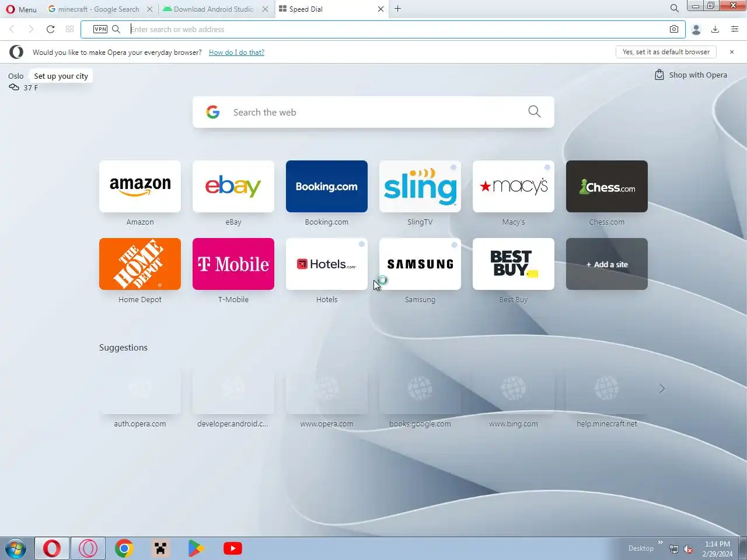Close the Download Android Studio tab
The image size is (747, 560).
point(265,9)
